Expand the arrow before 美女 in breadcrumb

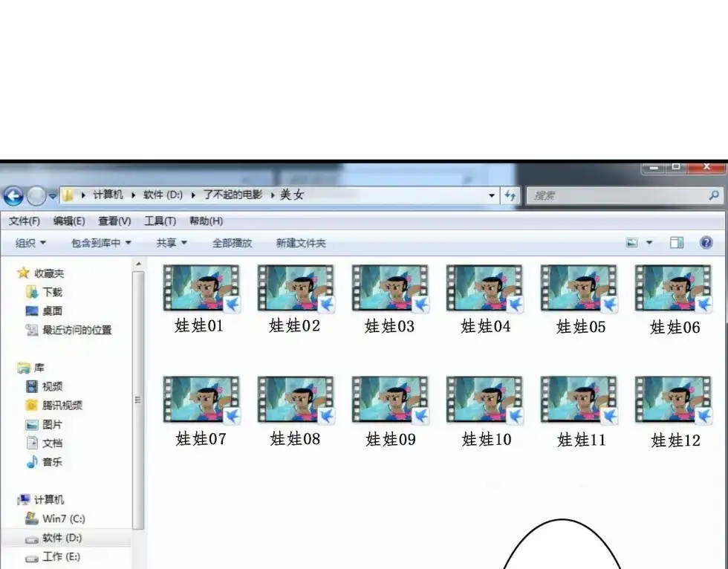click(273, 195)
